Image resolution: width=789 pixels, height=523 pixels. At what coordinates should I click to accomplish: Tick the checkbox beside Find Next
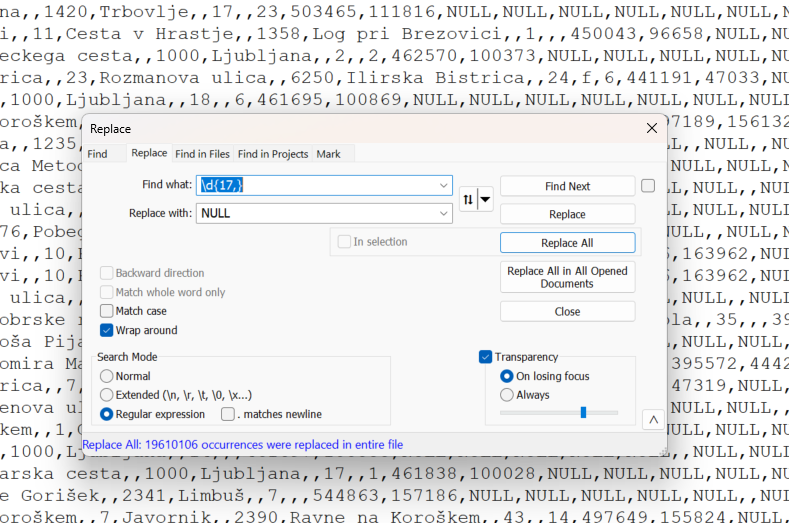[x=648, y=186]
